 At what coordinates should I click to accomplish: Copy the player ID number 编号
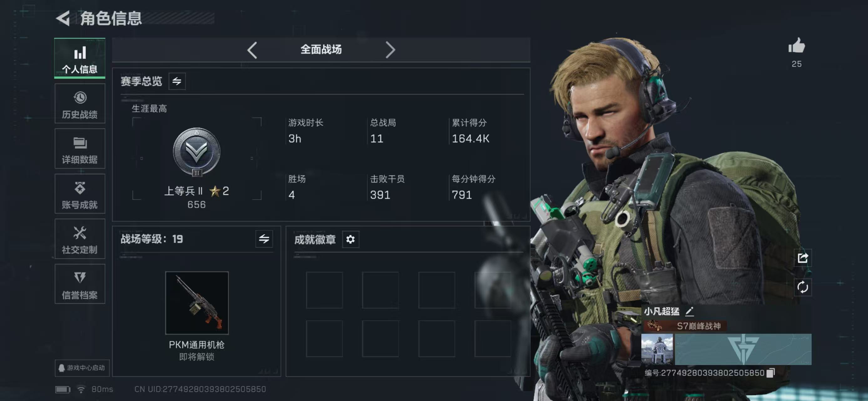pyautogui.click(x=771, y=373)
